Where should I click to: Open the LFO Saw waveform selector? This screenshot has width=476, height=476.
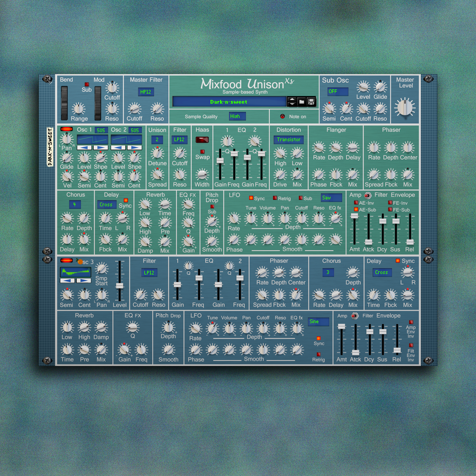331,198
